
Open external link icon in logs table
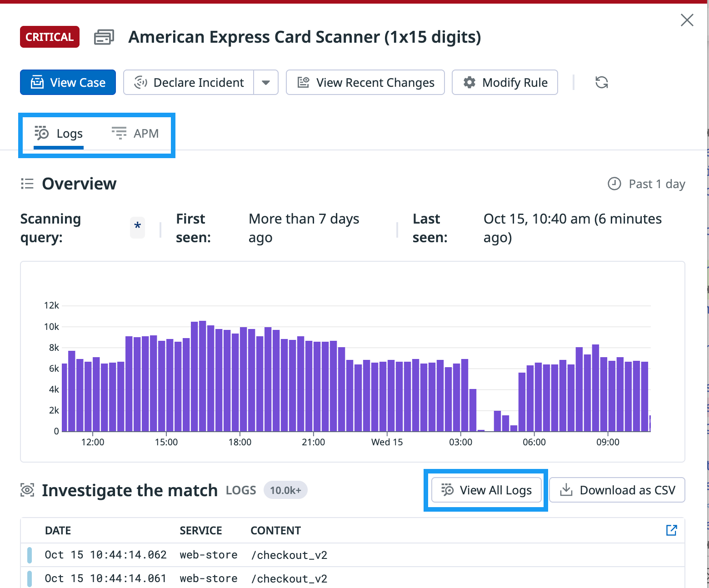671,530
